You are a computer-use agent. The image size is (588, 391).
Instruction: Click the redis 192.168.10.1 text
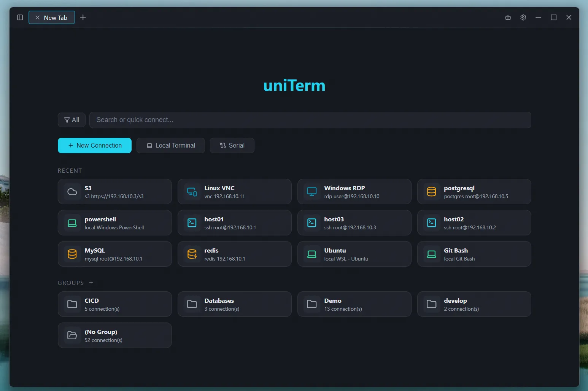(x=225, y=259)
